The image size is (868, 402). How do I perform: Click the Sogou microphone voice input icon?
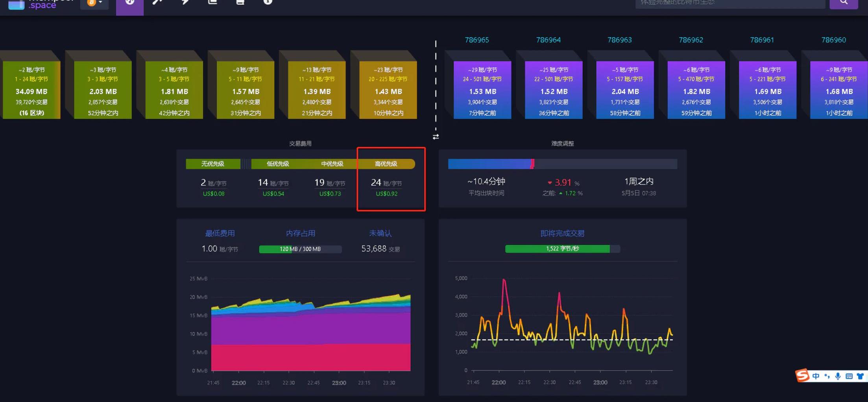838,376
